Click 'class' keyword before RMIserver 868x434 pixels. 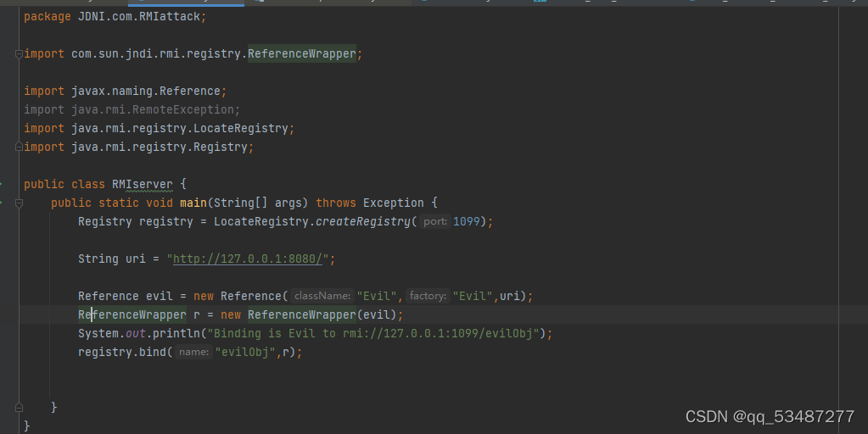[x=88, y=184]
